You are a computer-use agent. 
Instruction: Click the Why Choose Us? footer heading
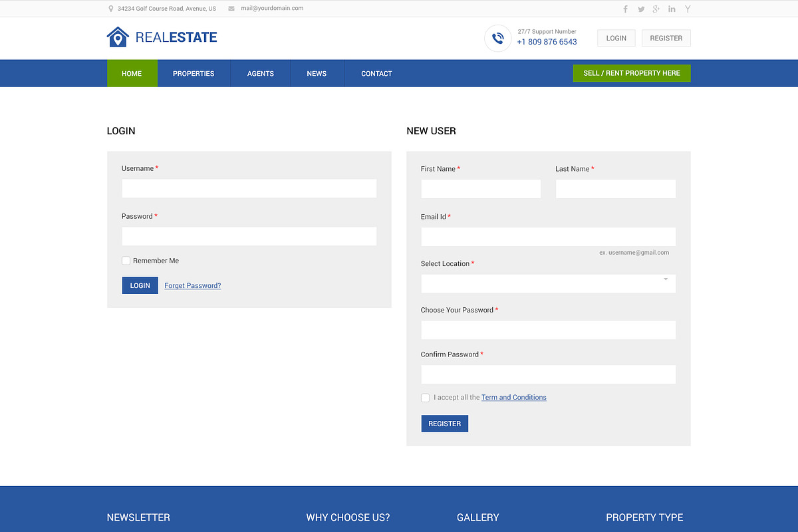pos(348,517)
